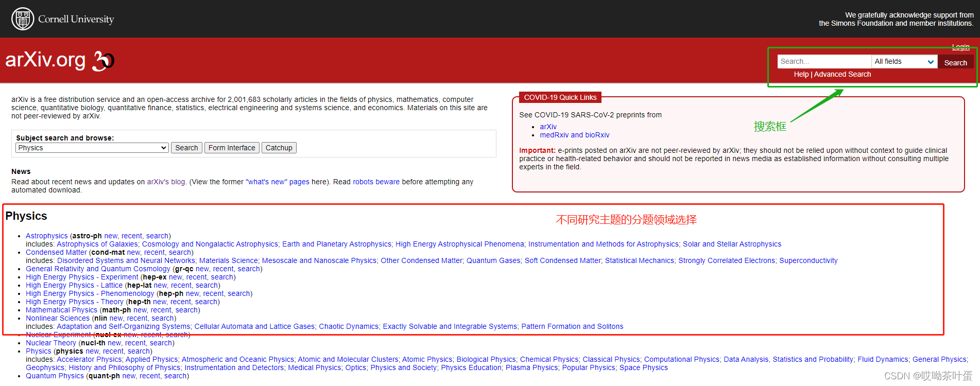
Task: Open the "what's new" pages link
Action: [278, 182]
